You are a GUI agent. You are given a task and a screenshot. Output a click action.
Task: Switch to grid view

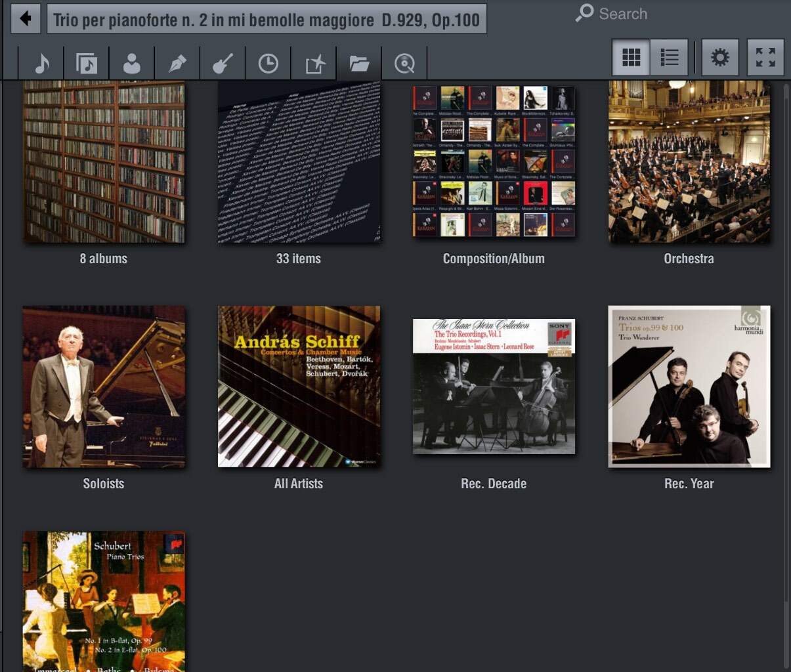pos(631,57)
